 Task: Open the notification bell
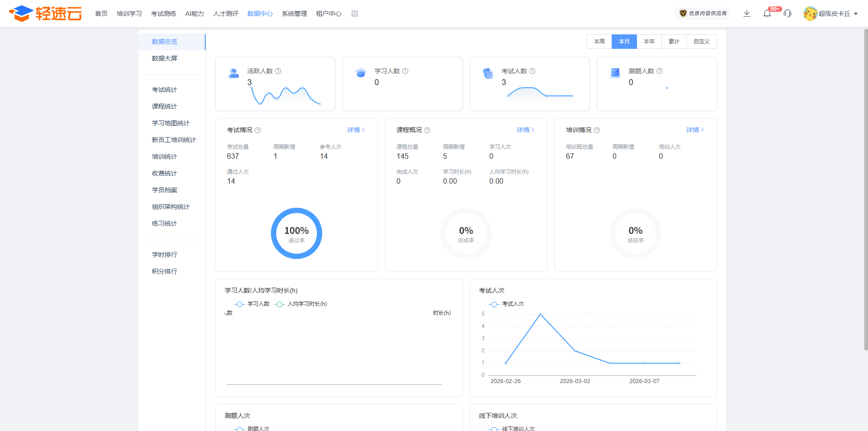[767, 14]
